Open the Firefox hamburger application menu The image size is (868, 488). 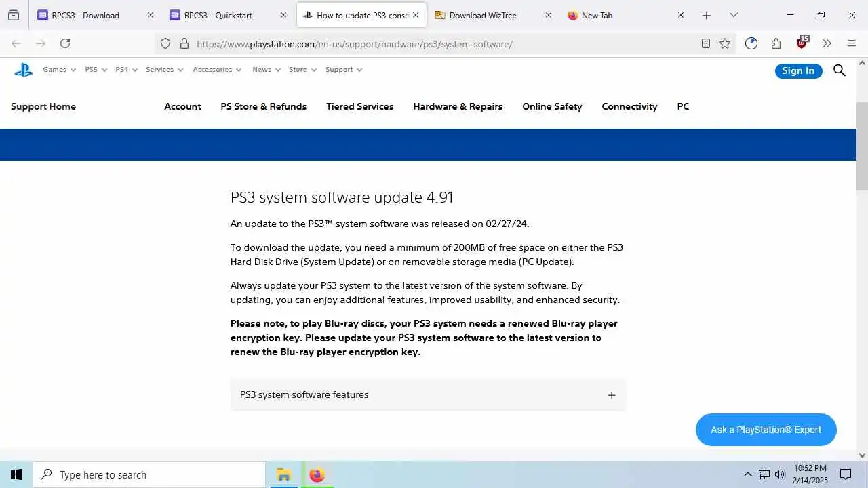[x=852, y=43]
